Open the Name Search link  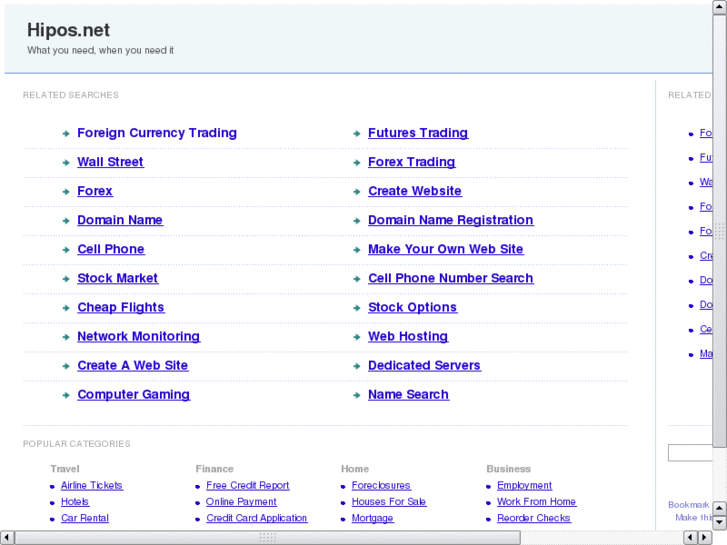408,395
